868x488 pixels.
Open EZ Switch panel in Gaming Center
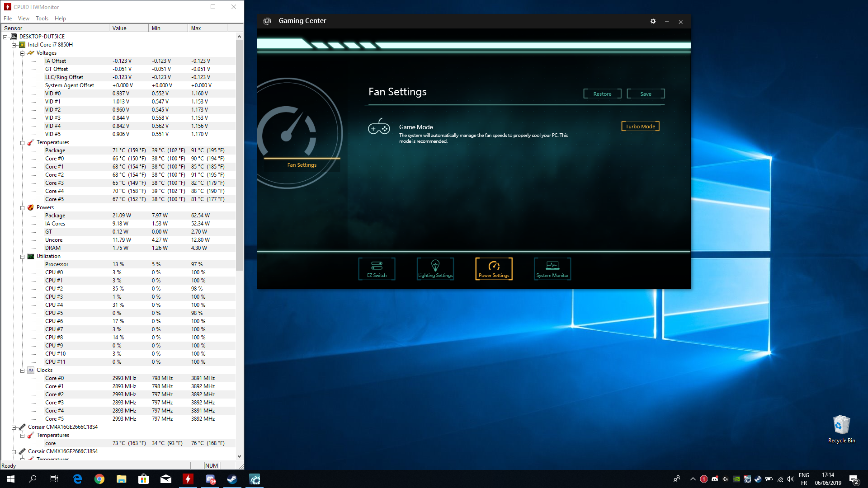click(377, 269)
